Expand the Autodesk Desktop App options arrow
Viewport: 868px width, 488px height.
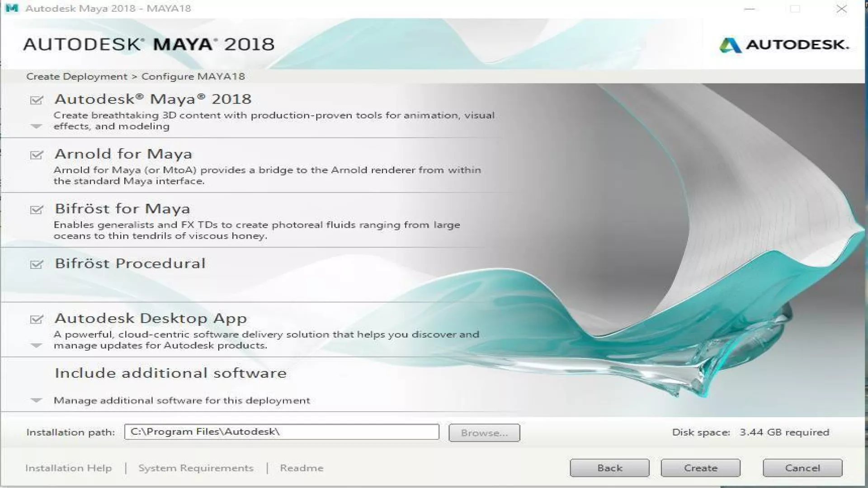(36, 346)
